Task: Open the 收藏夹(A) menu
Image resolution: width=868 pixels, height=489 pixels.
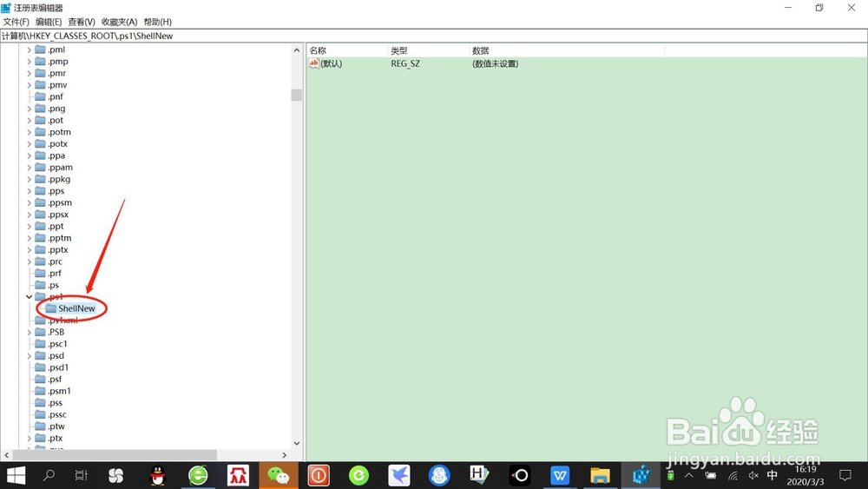Action: pyautogui.click(x=119, y=22)
